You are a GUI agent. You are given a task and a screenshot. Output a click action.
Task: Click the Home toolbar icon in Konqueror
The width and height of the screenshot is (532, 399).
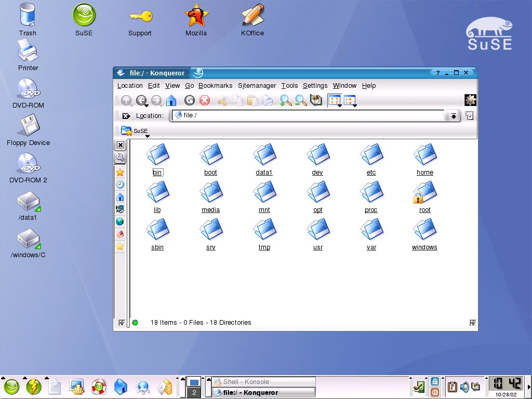pyautogui.click(x=171, y=101)
